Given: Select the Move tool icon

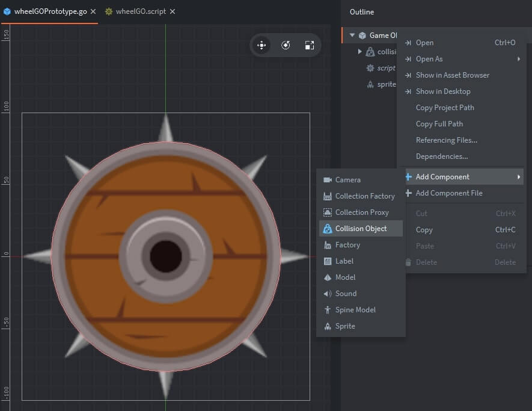Looking at the screenshot, I should pos(261,45).
